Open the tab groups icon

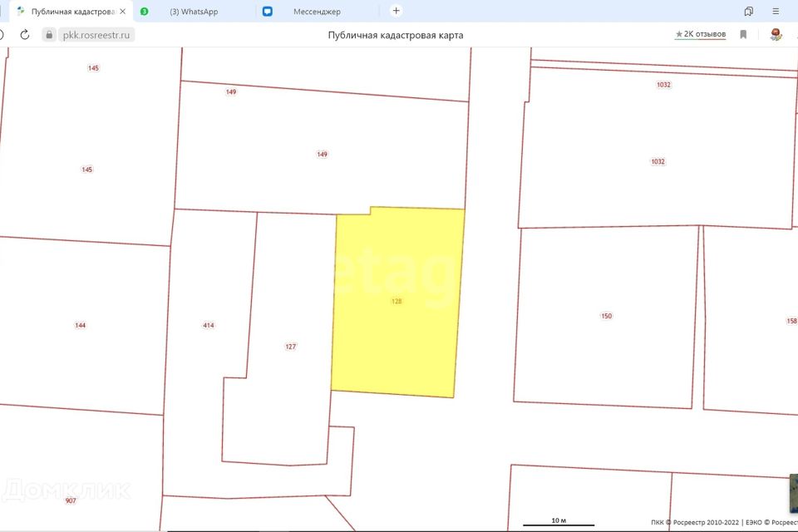click(748, 11)
